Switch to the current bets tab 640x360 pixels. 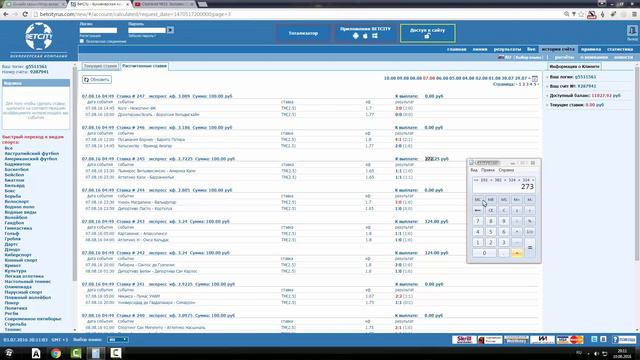point(100,66)
